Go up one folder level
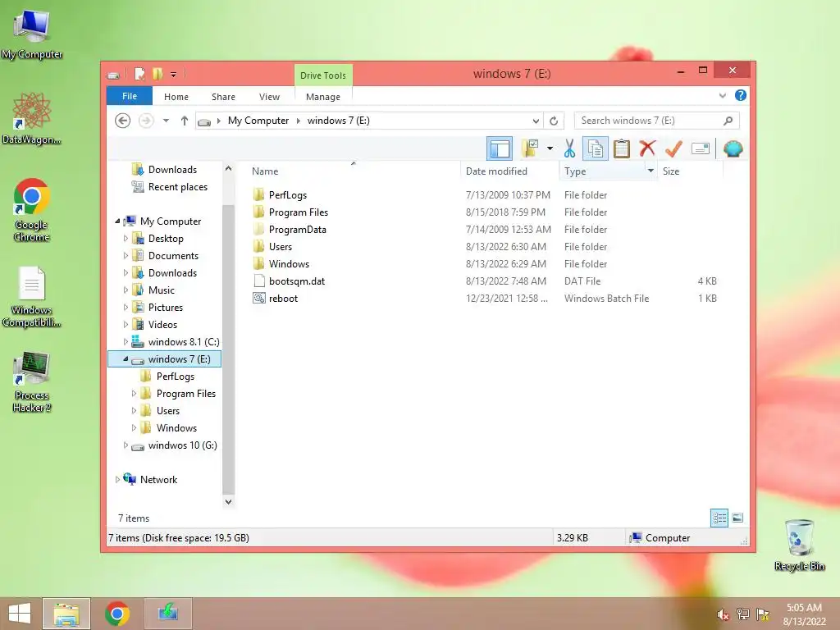The image size is (840, 630). pos(185,121)
